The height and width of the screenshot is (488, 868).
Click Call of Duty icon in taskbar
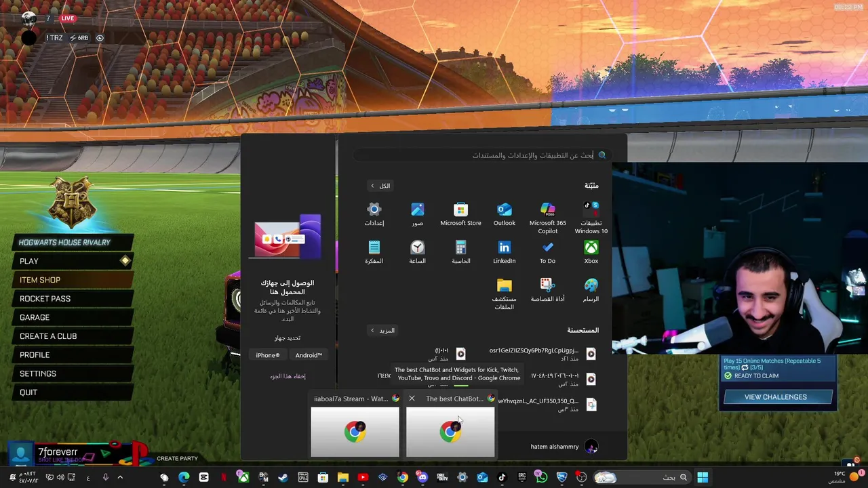(442, 478)
